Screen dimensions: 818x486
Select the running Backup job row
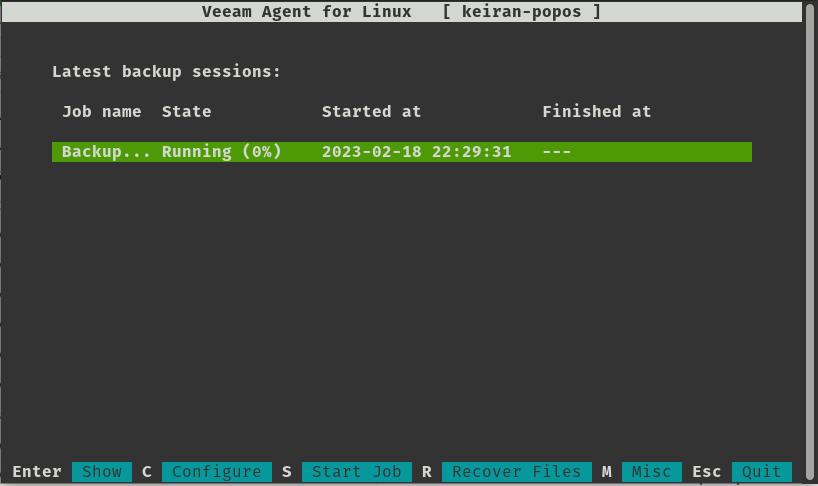point(402,152)
